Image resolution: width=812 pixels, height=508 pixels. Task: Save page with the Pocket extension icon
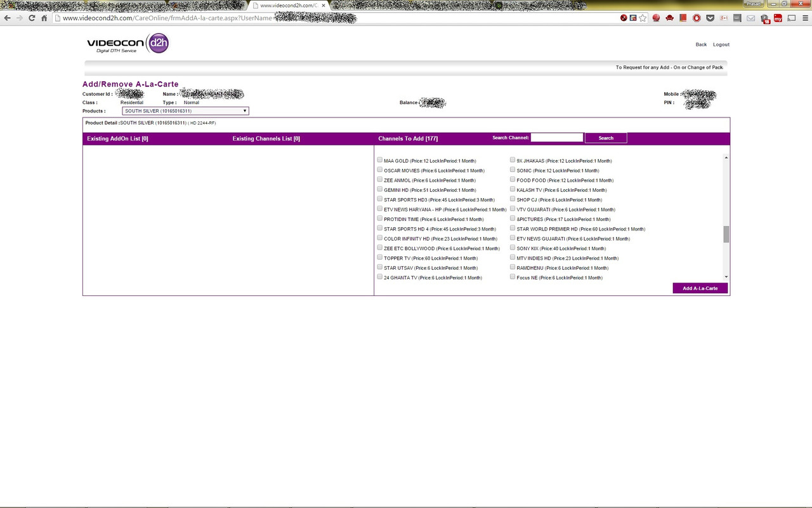click(710, 18)
